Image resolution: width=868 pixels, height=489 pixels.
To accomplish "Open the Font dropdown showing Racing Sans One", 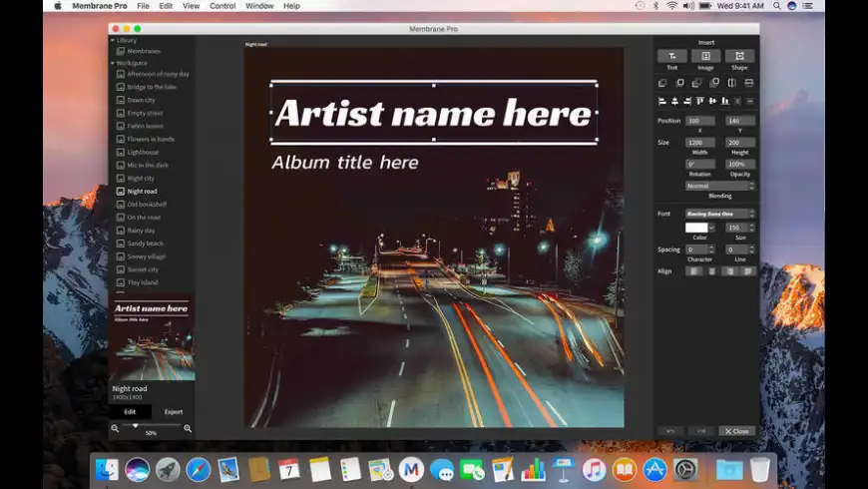I will pos(719,214).
